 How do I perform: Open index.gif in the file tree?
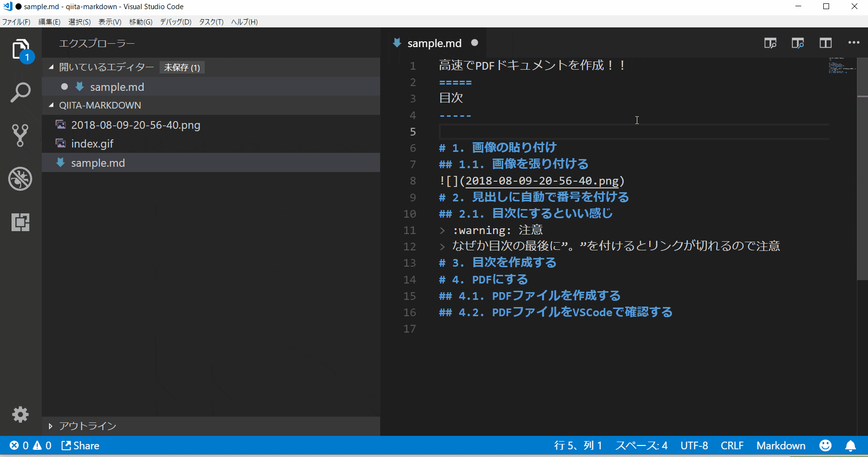pos(211,143)
